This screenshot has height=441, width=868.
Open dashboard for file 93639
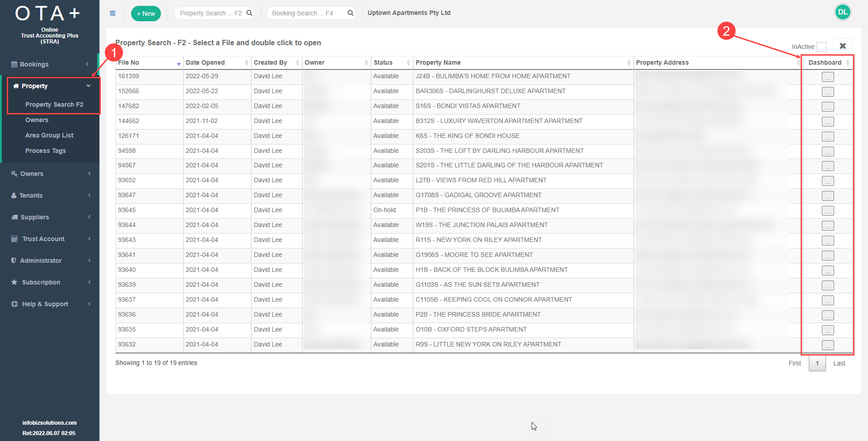pos(828,286)
